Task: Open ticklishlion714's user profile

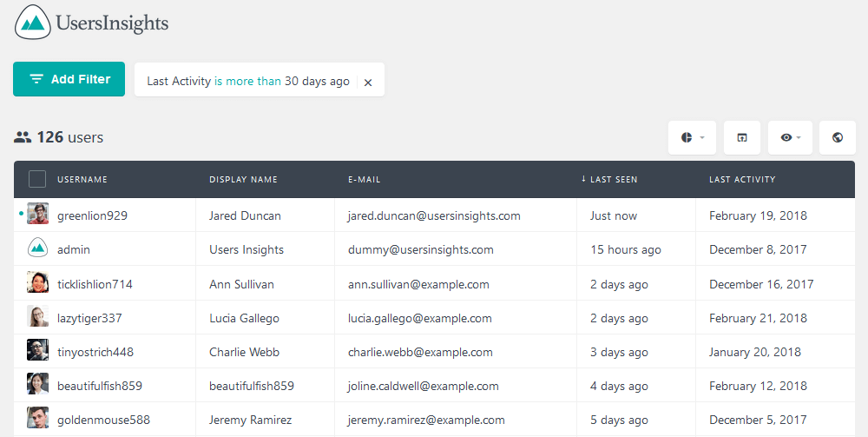Action: tap(95, 284)
